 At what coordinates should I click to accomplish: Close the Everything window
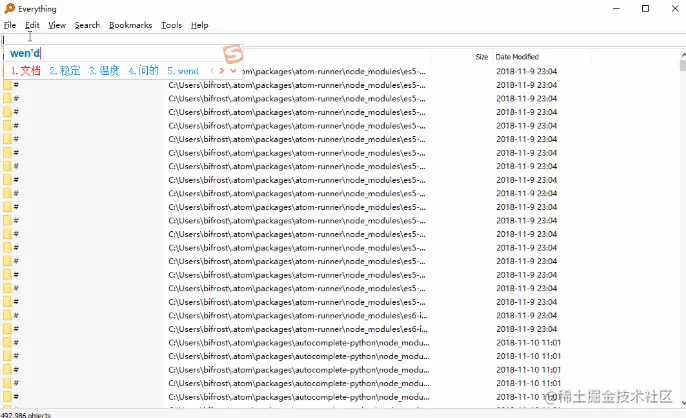[675, 9]
